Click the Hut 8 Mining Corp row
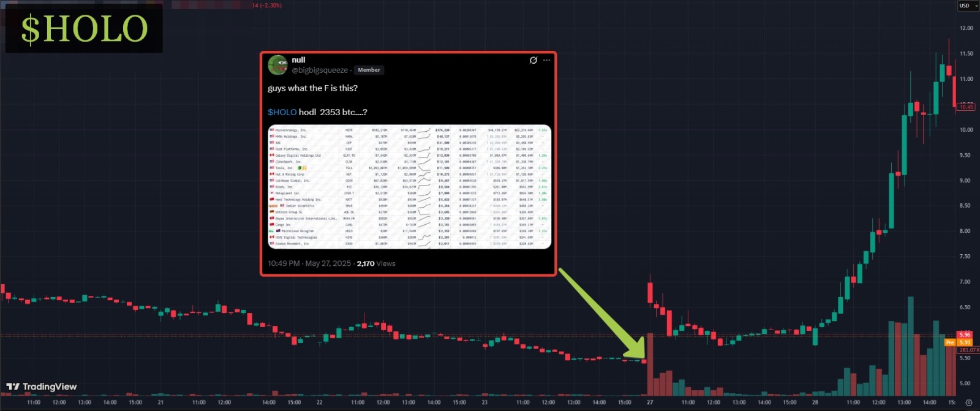 (409, 175)
